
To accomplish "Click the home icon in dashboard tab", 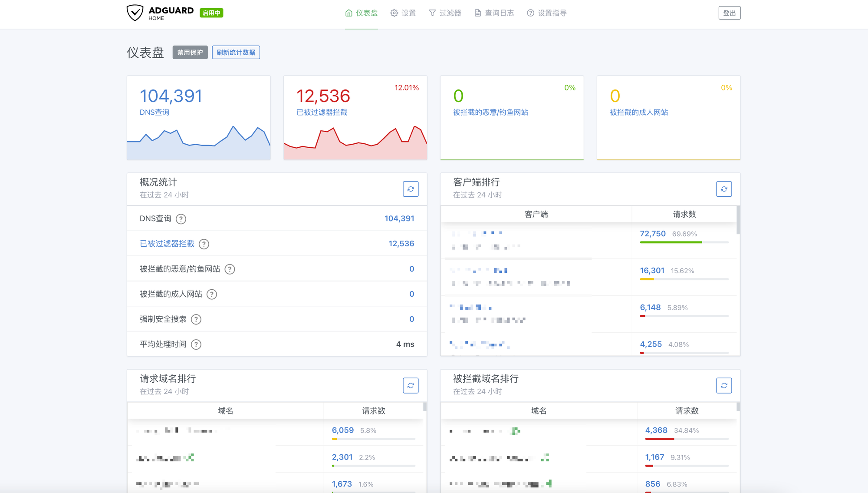I will coord(349,13).
